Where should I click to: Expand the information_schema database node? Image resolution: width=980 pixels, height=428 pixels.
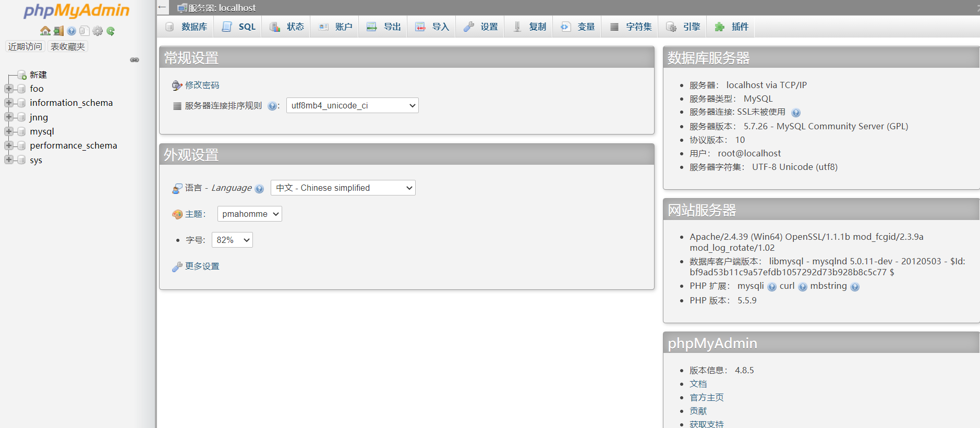tap(9, 103)
